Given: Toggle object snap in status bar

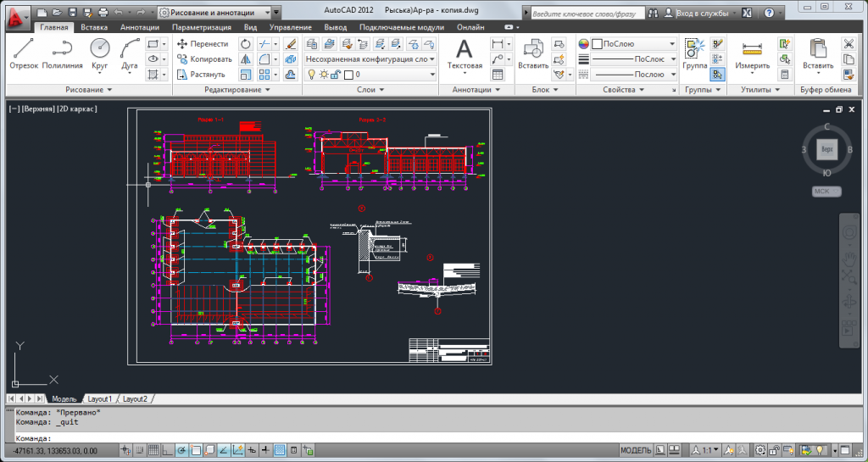Looking at the screenshot, I should (196, 450).
